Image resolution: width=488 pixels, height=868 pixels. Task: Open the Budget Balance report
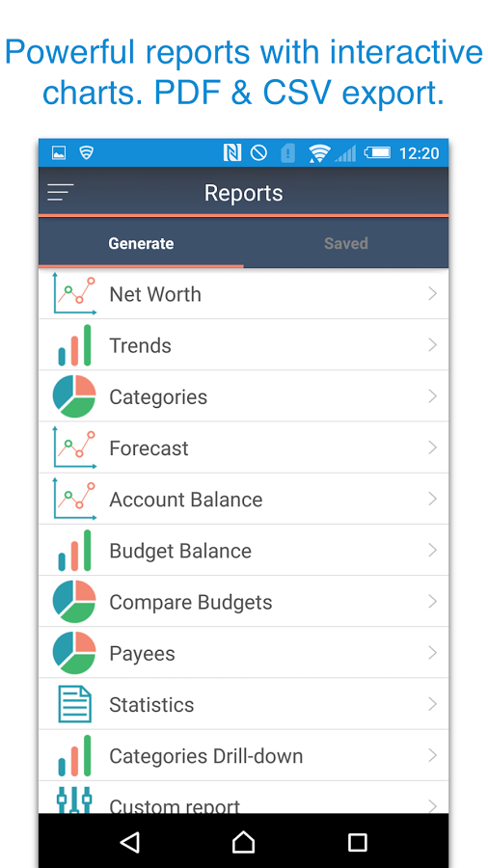click(x=243, y=551)
